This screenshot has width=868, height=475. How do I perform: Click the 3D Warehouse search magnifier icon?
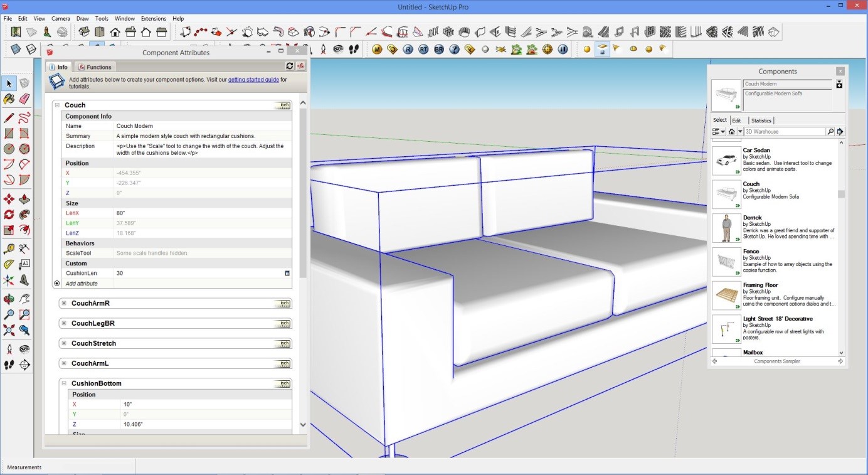coord(830,132)
